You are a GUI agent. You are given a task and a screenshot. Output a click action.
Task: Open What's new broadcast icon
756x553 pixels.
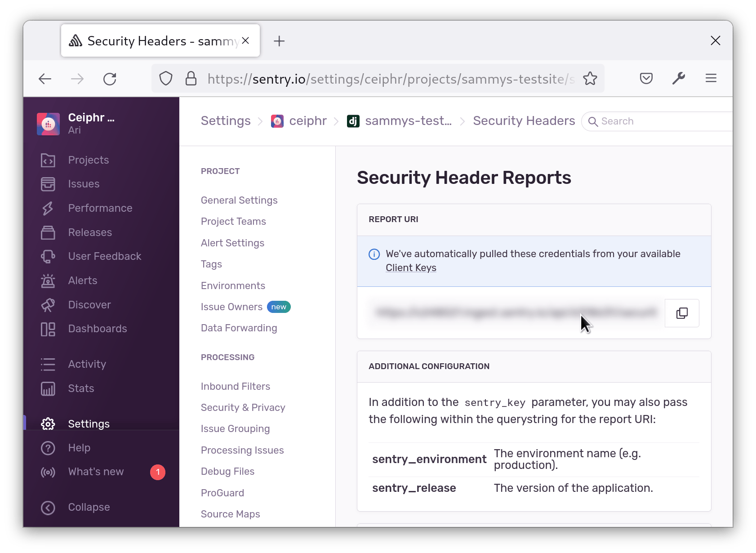pos(48,472)
